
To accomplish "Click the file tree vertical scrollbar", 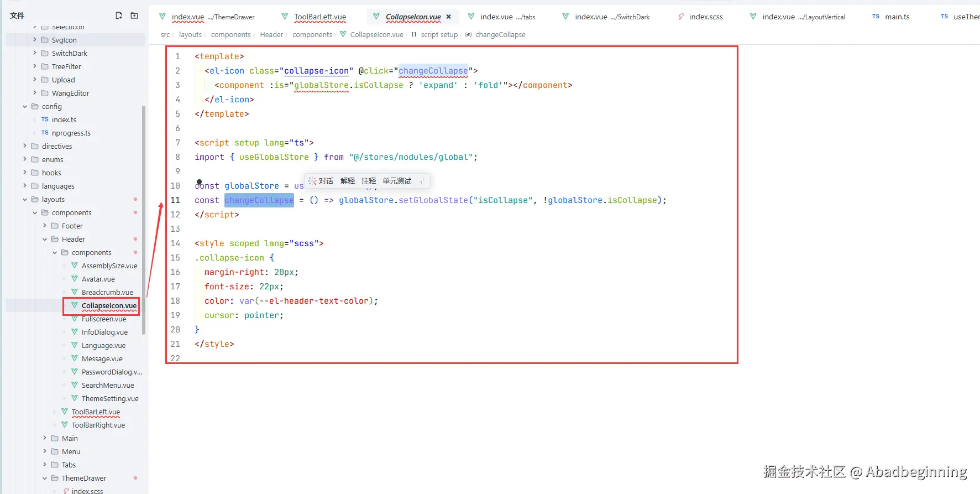I will 144,220.
